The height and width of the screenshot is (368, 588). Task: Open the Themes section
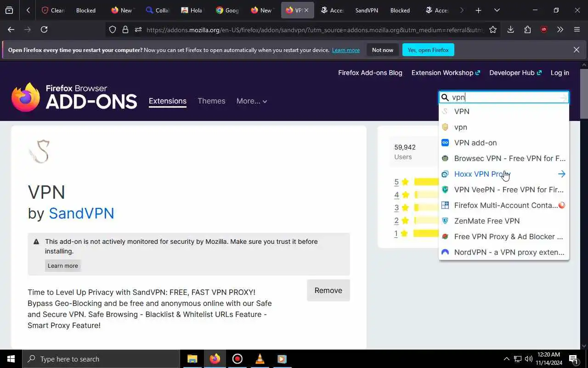tap(211, 101)
